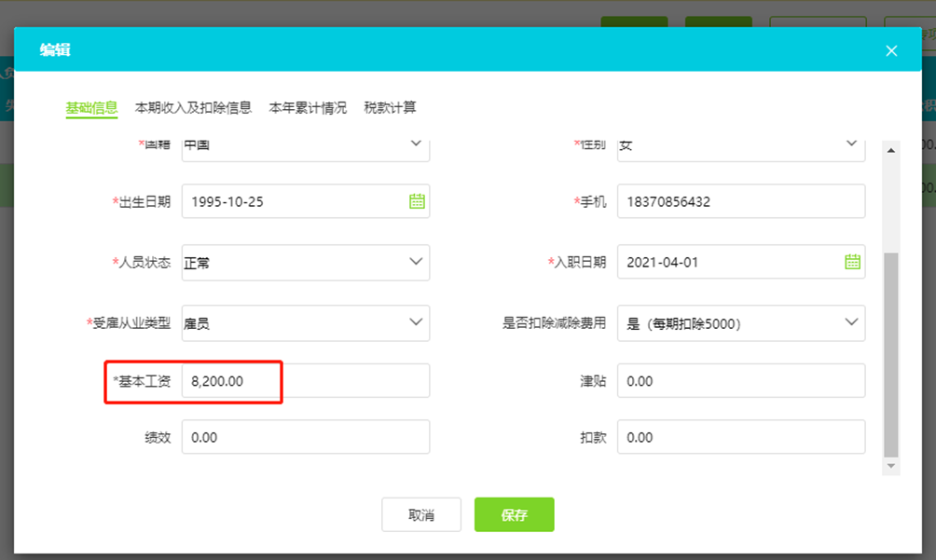Viewport: 936px width, 560px height.
Task: Open 本年累计情况 tab
Action: [308, 108]
